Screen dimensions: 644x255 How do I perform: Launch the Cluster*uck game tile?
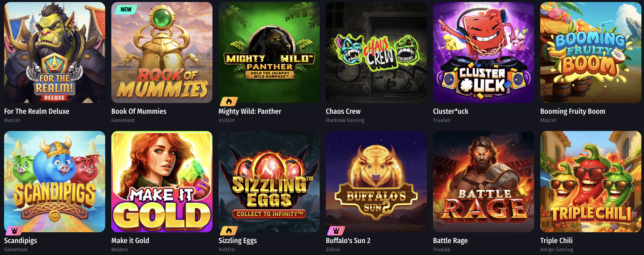click(483, 53)
